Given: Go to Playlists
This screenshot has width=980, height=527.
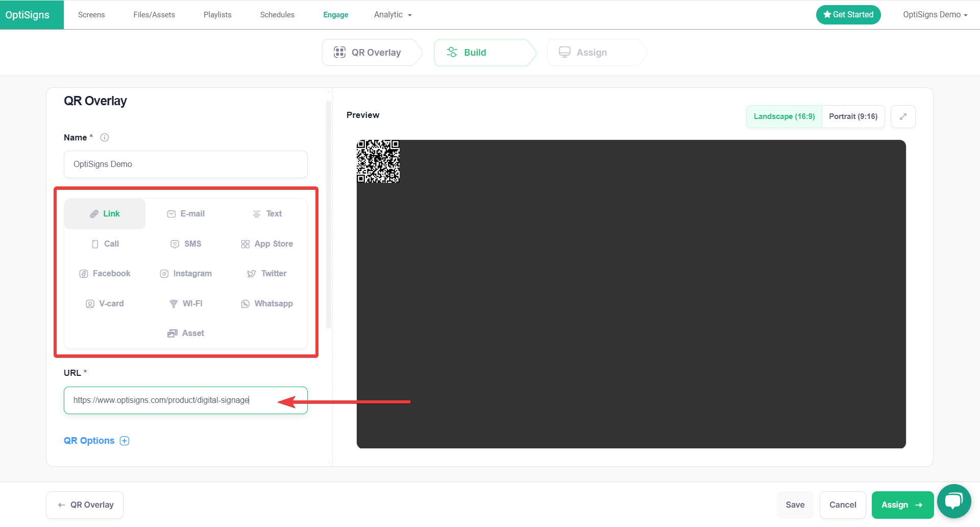Looking at the screenshot, I should click(x=217, y=15).
